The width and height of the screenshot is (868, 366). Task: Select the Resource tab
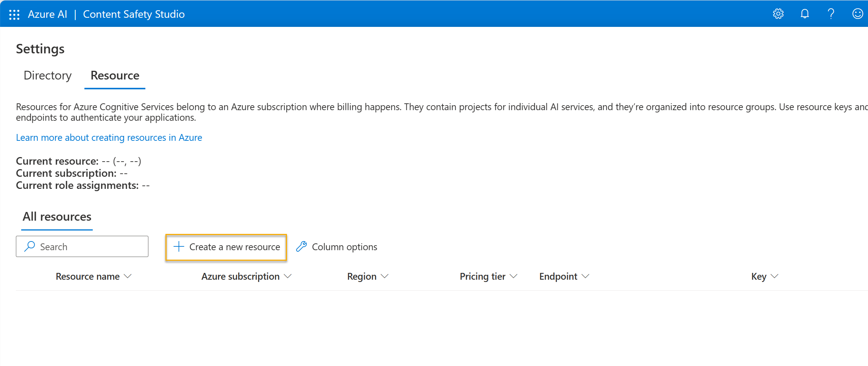115,75
